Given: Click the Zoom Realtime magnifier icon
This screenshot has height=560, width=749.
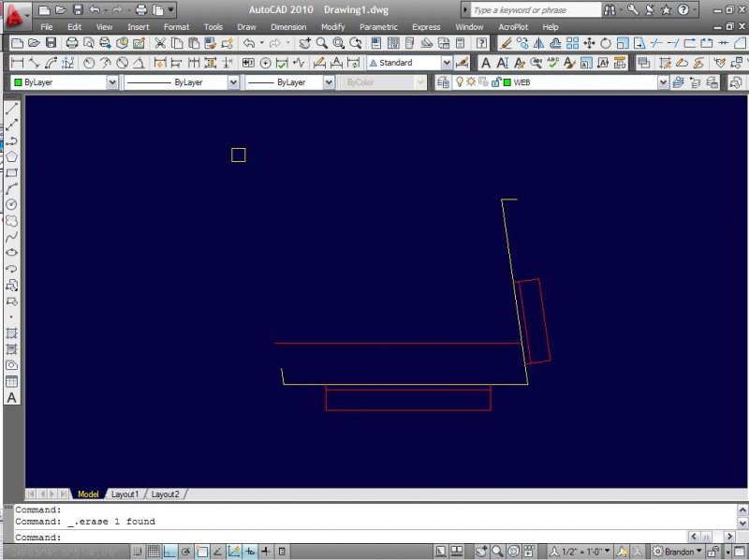Looking at the screenshot, I should click(x=321, y=43).
